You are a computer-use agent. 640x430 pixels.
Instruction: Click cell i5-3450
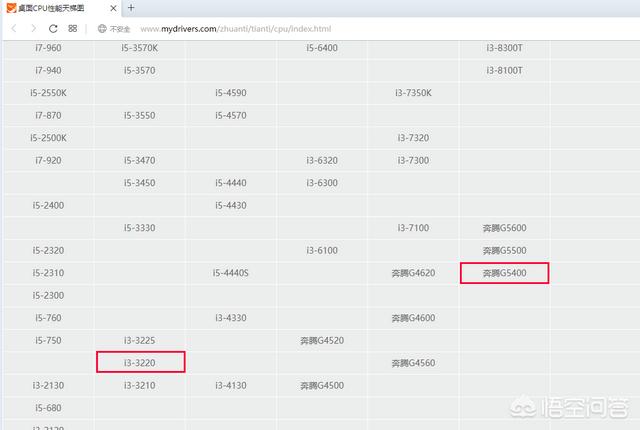pos(139,183)
